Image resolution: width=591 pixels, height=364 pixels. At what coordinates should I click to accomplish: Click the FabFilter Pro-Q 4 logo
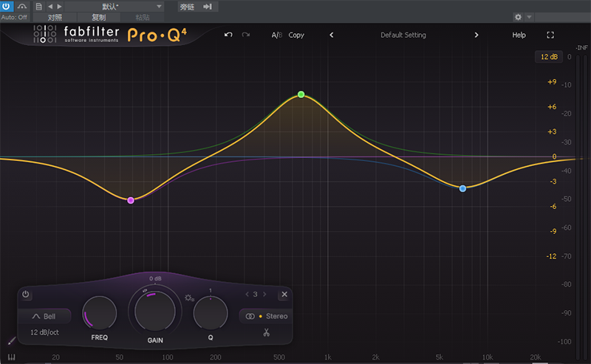[x=109, y=34]
